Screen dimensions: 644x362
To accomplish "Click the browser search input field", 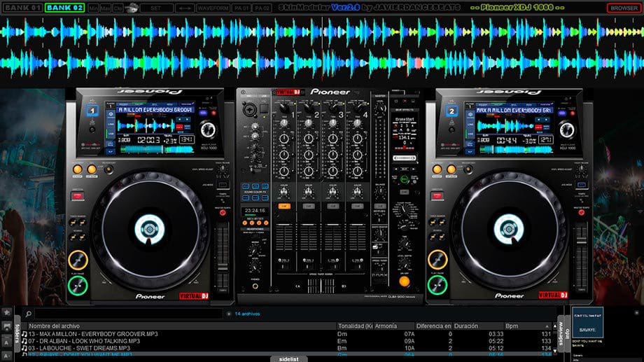I will coord(129,314).
